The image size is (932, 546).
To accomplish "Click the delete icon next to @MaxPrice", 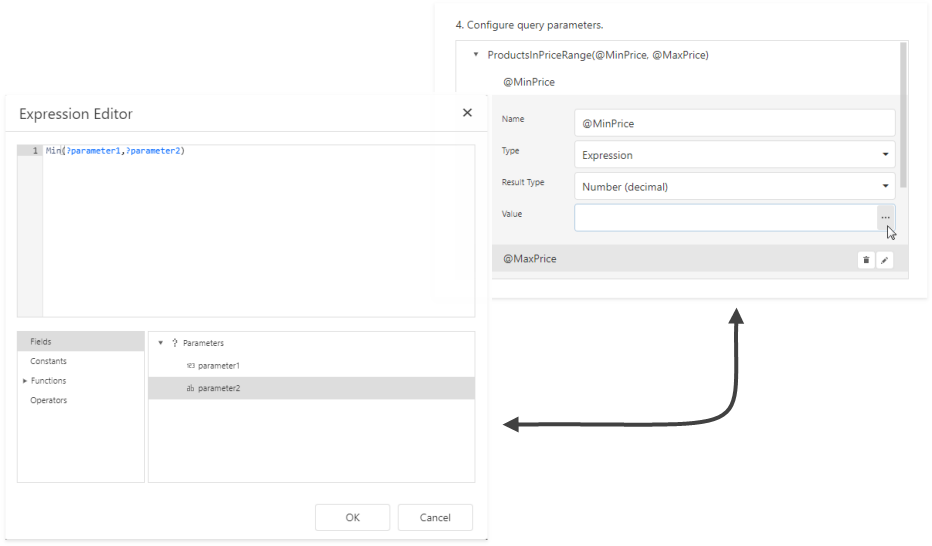I will pyautogui.click(x=866, y=260).
